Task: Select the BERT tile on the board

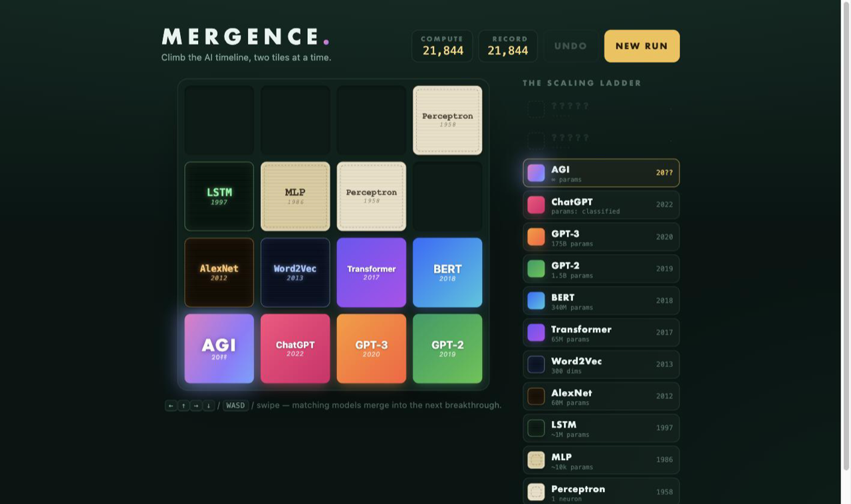Action: pos(447,273)
